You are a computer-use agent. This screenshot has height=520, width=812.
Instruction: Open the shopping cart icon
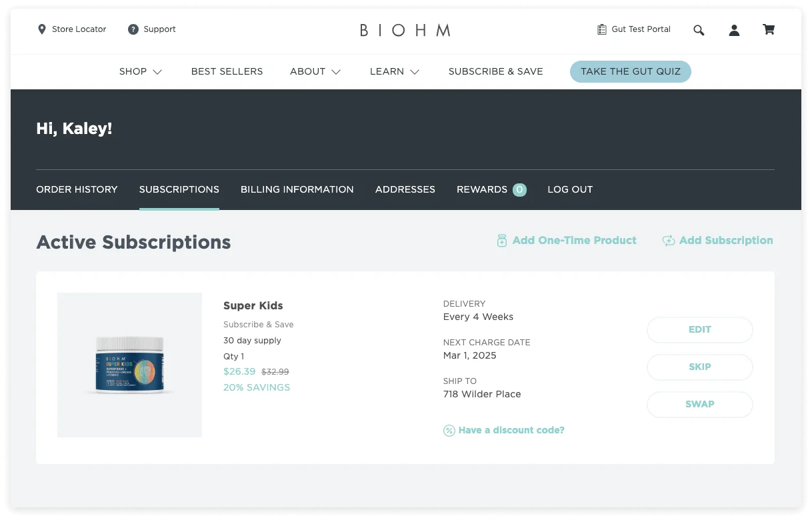click(x=769, y=29)
